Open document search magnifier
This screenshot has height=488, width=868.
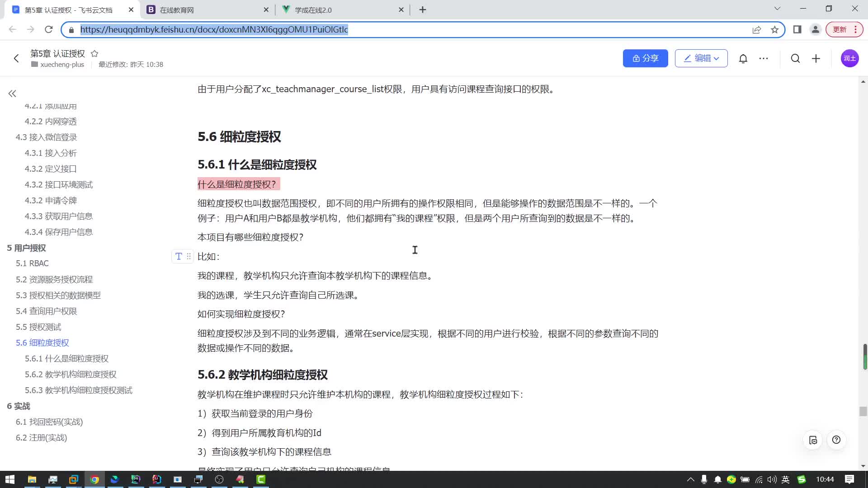pos(795,58)
